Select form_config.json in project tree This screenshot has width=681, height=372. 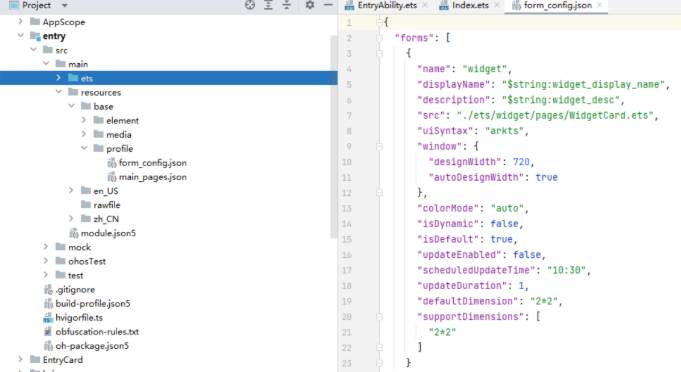(152, 163)
